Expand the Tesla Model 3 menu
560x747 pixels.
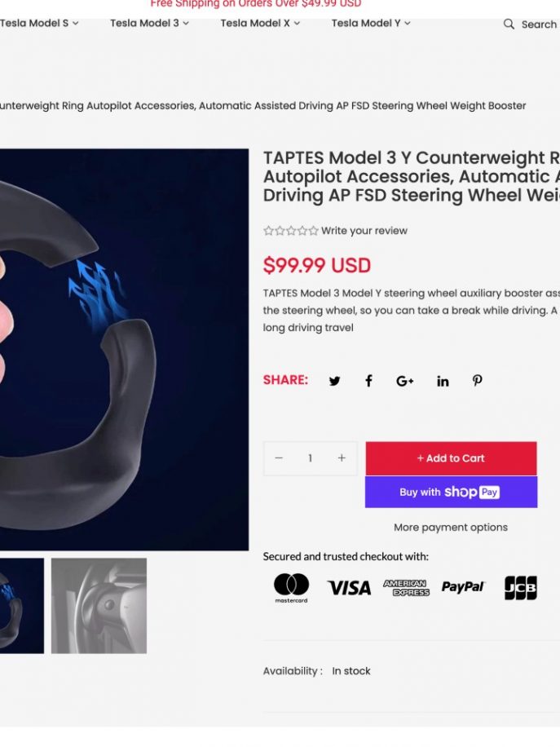(149, 23)
